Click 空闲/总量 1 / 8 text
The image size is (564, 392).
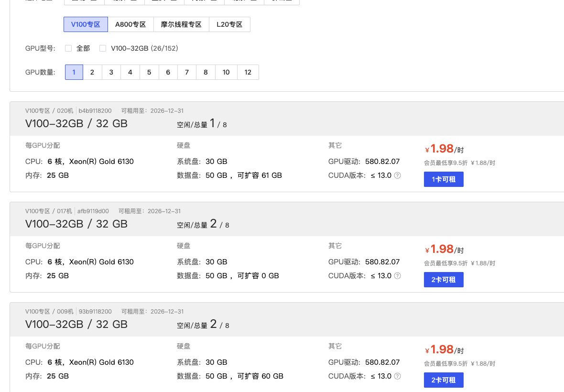coord(202,124)
